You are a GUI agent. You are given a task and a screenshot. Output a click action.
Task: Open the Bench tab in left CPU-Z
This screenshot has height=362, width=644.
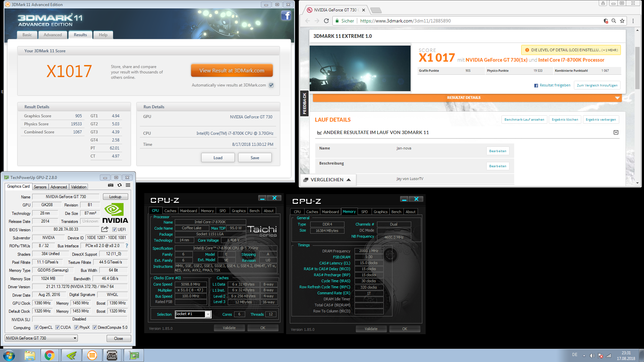[x=254, y=211]
